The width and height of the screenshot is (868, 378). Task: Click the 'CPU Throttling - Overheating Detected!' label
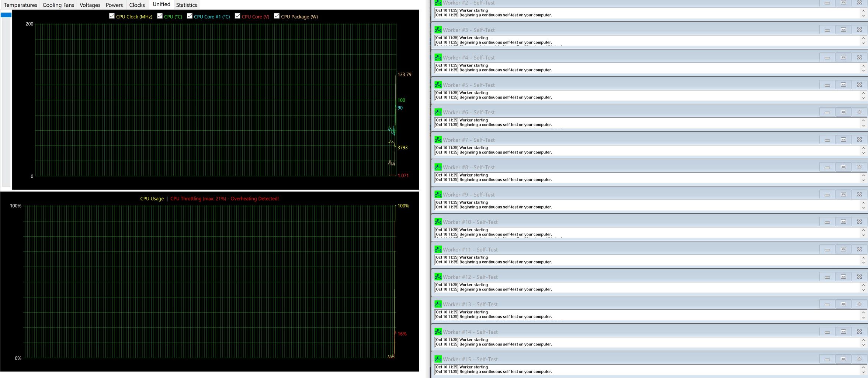225,199
